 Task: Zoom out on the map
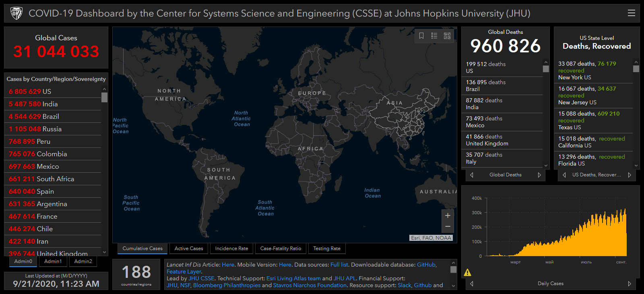tap(448, 227)
